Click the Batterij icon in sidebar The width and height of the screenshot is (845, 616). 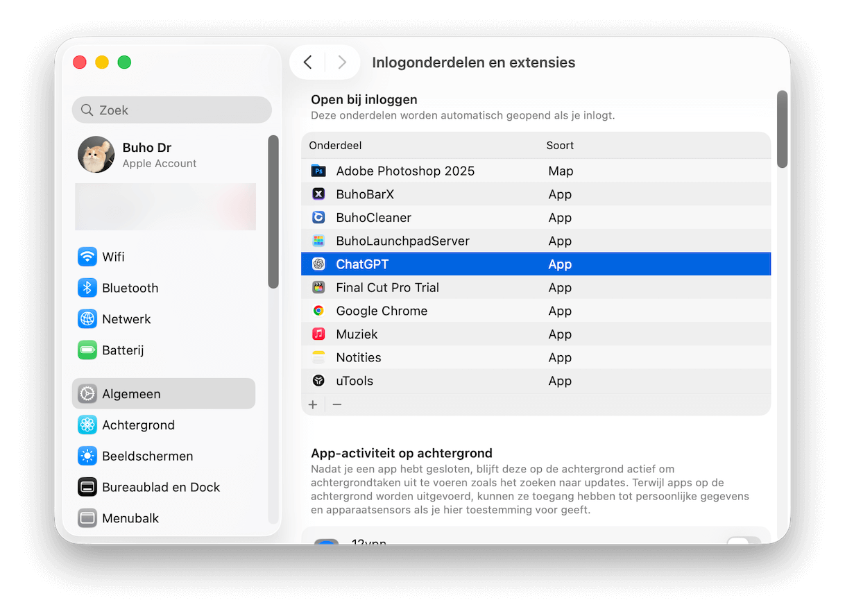87,350
